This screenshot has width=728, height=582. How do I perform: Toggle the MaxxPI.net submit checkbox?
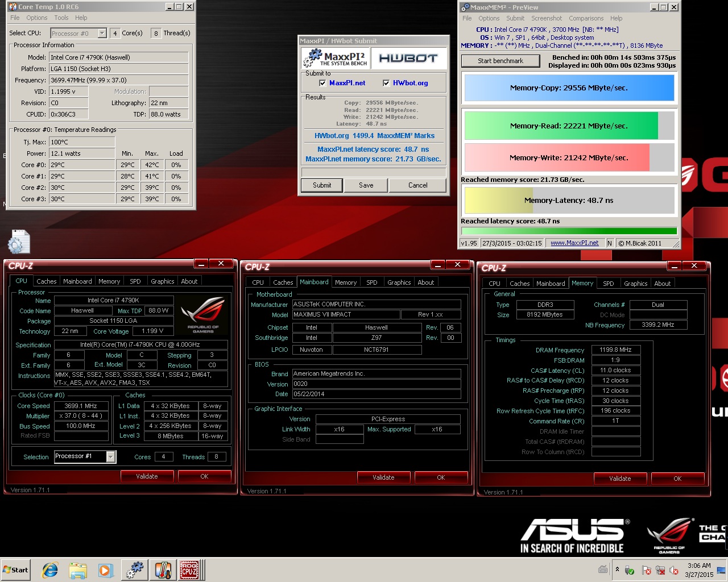[322, 83]
